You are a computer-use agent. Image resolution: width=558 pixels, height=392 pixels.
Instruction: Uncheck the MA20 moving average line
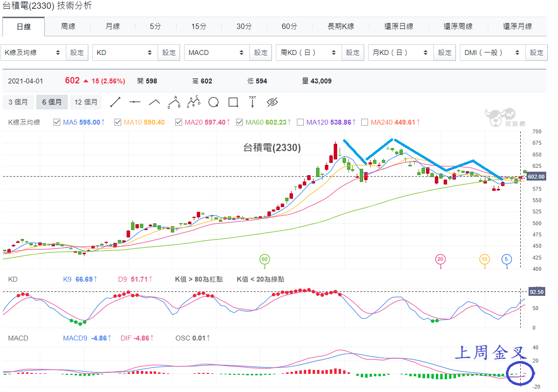pos(178,122)
